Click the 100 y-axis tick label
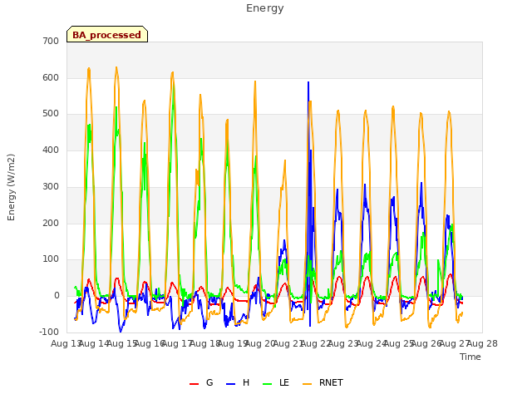532x399 pixels. pos(51,259)
